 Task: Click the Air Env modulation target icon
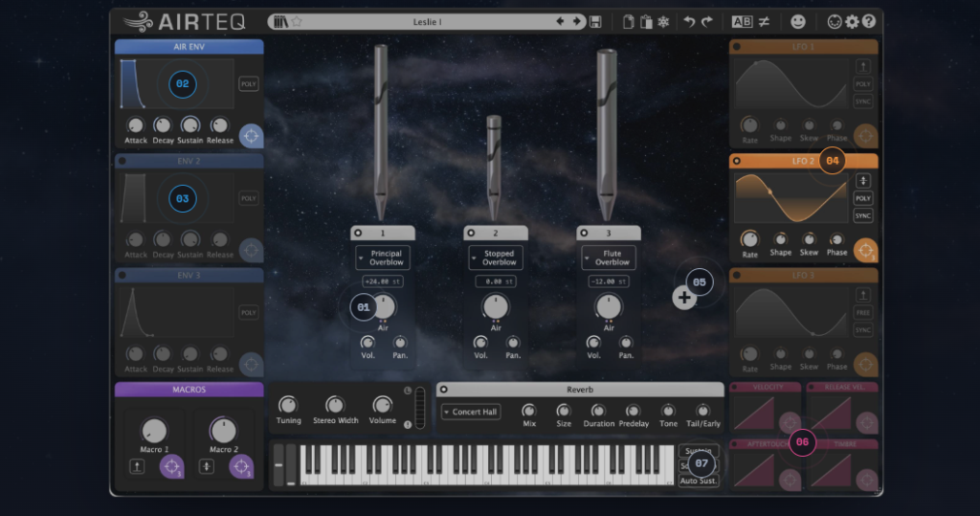coord(252,136)
